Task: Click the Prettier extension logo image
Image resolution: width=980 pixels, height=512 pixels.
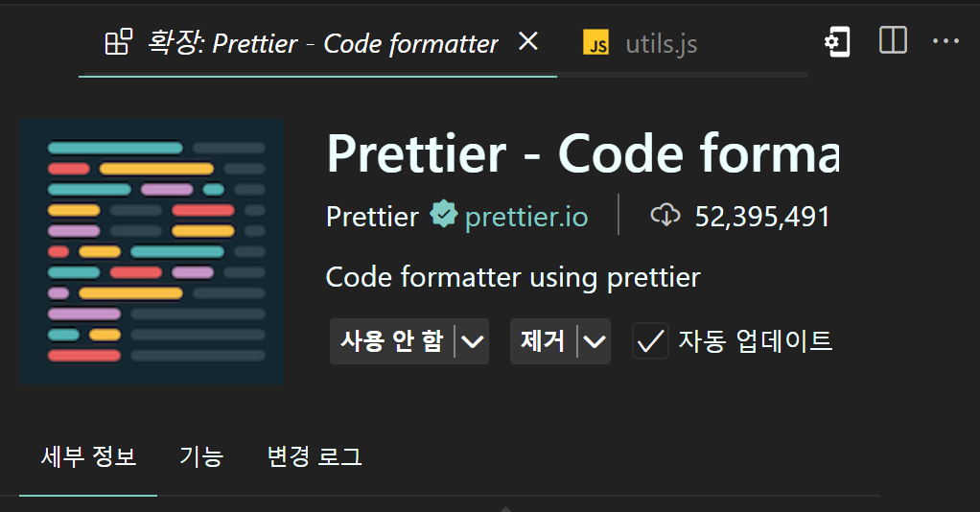Action: (x=152, y=251)
